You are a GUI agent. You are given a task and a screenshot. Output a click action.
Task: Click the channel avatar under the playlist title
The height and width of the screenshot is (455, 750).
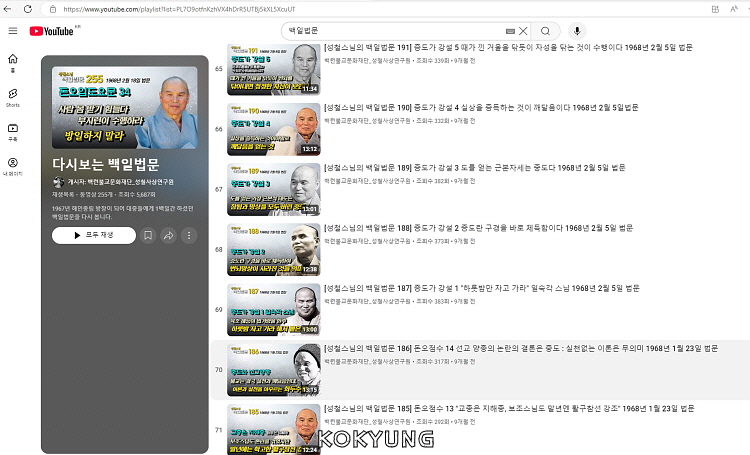coord(58,182)
